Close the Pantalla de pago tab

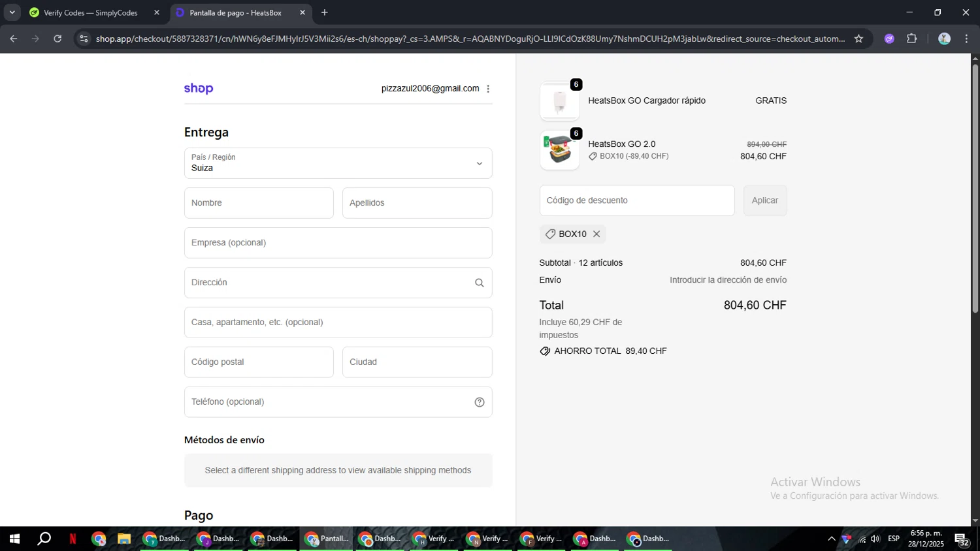(302, 12)
